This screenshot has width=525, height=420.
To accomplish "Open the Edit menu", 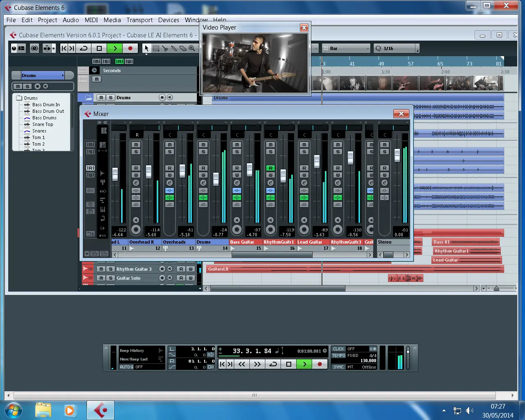I will (x=27, y=20).
